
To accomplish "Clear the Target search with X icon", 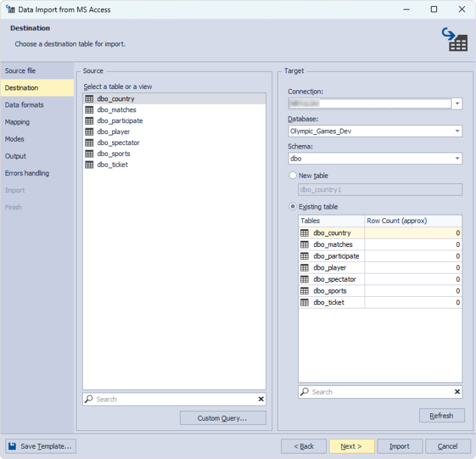I will coord(457,392).
